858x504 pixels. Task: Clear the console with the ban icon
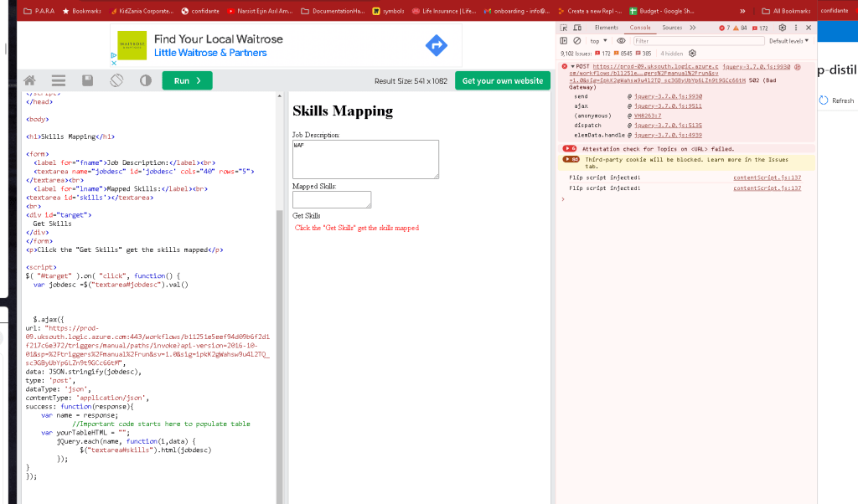point(576,41)
